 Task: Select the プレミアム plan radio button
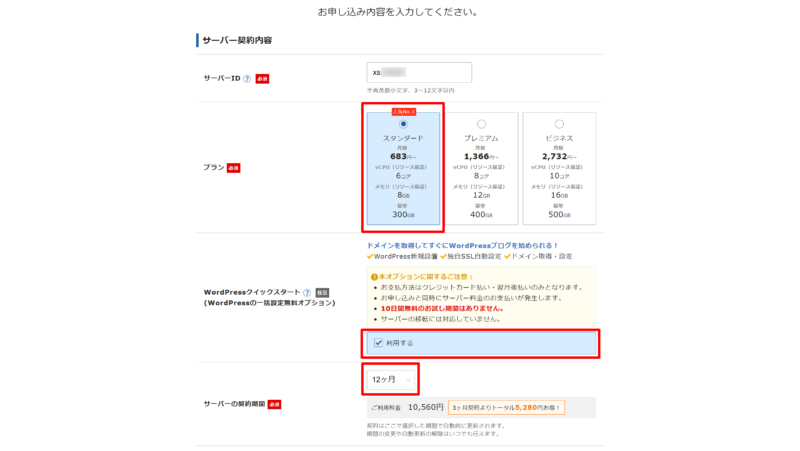click(481, 124)
